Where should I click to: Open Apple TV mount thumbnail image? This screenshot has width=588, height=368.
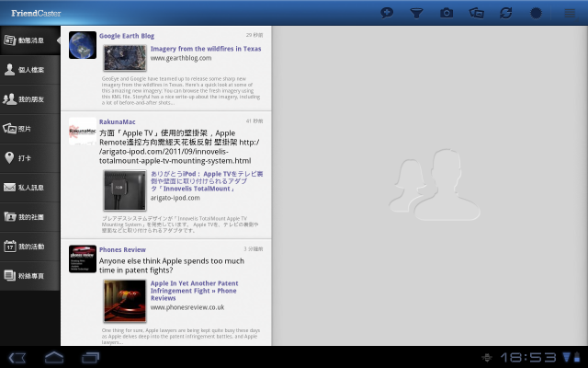click(125, 190)
